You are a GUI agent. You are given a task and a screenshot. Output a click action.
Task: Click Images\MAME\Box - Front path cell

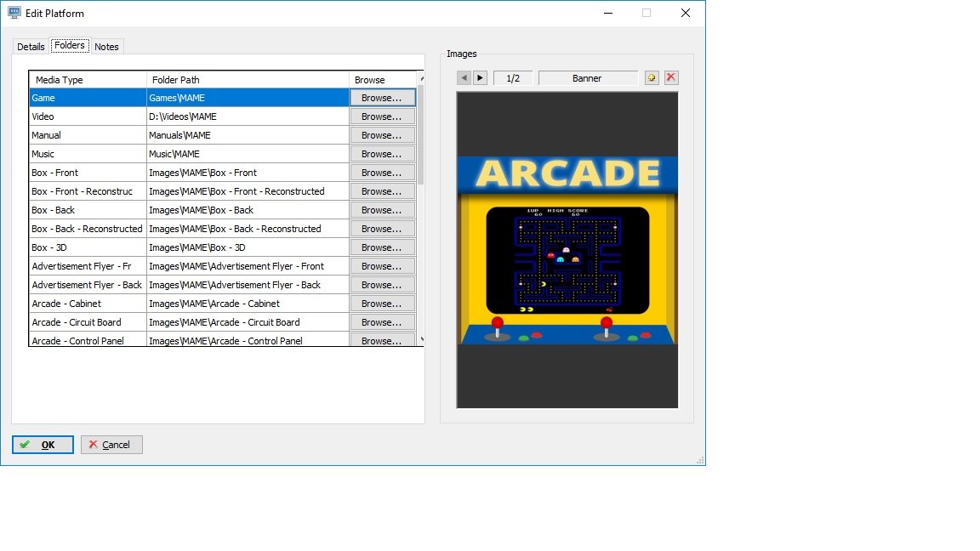coord(248,173)
